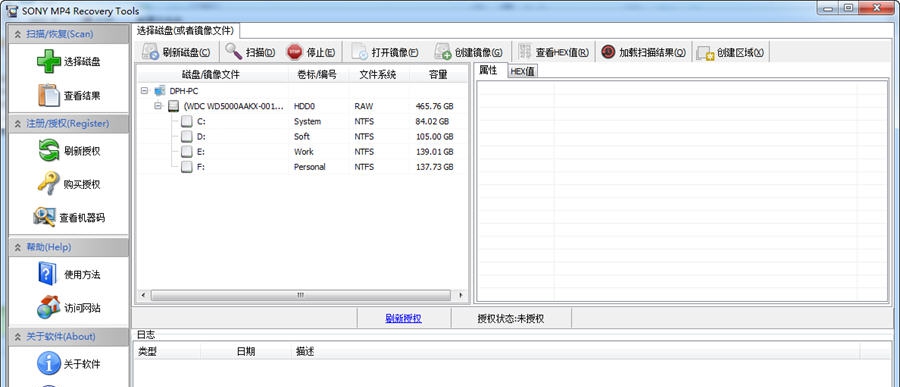Check the F: Personal partition checkbox
Image resolution: width=900 pixels, height=387 pixels.
(x=187, y=167)
